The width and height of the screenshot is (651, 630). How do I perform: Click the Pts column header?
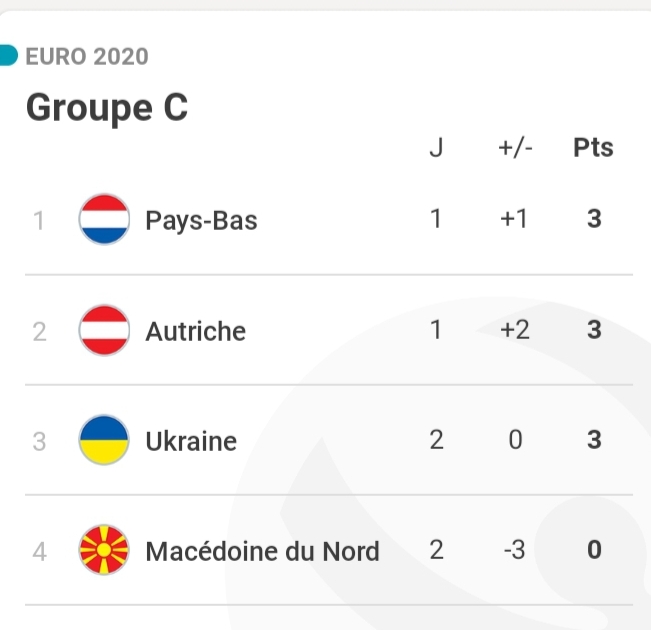(593, 148)
